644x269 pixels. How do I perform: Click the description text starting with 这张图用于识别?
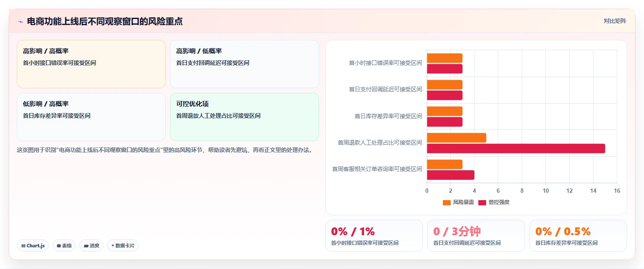click(164, 150)
